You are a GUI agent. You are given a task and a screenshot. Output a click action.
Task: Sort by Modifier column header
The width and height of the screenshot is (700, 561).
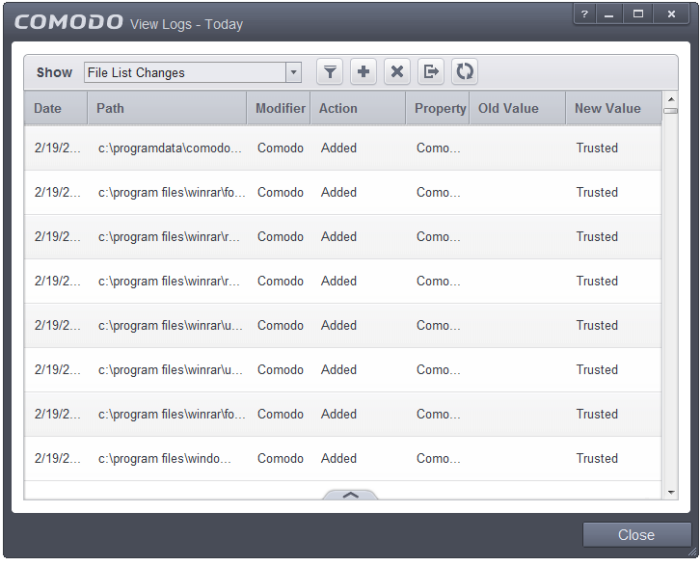278,108
